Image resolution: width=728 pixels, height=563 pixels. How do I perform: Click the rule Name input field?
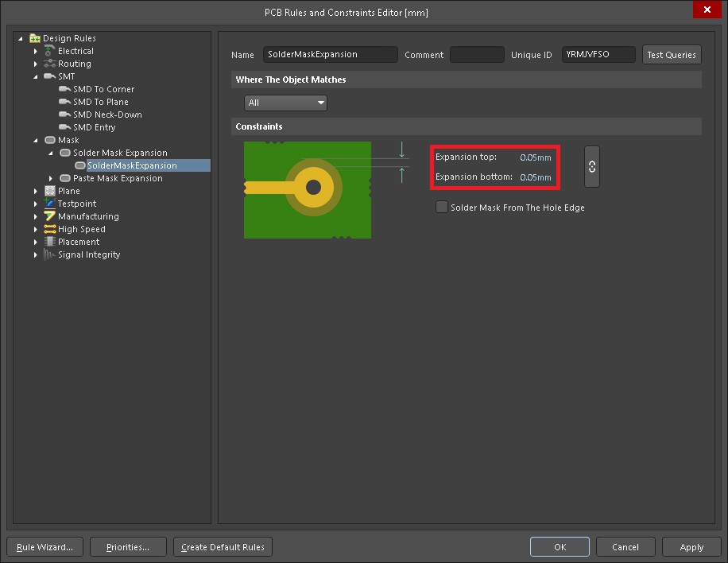(330, 54)
